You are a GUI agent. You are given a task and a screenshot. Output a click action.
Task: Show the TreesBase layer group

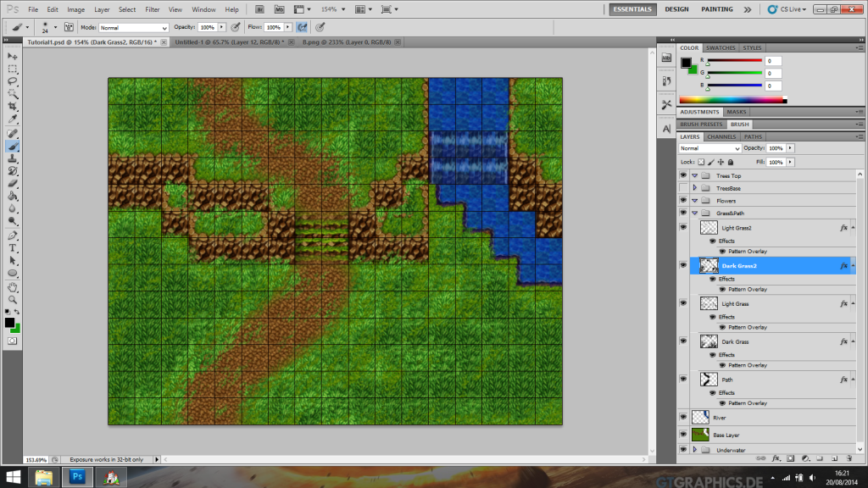(683, 188)
